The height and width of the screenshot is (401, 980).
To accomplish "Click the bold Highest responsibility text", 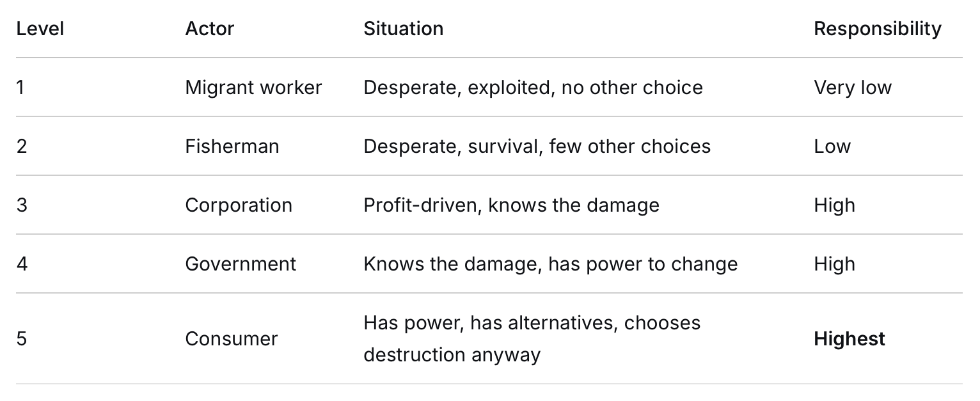I will (850, 338).
